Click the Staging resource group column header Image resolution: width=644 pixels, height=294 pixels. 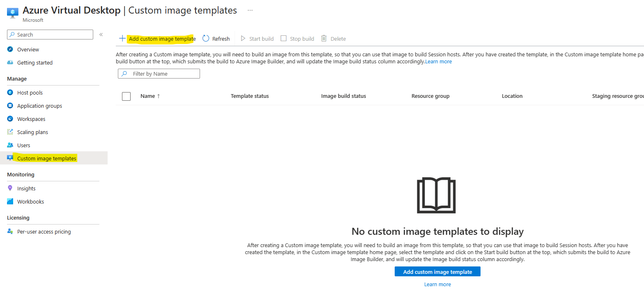pyautogui.click(x=618, y=96)
